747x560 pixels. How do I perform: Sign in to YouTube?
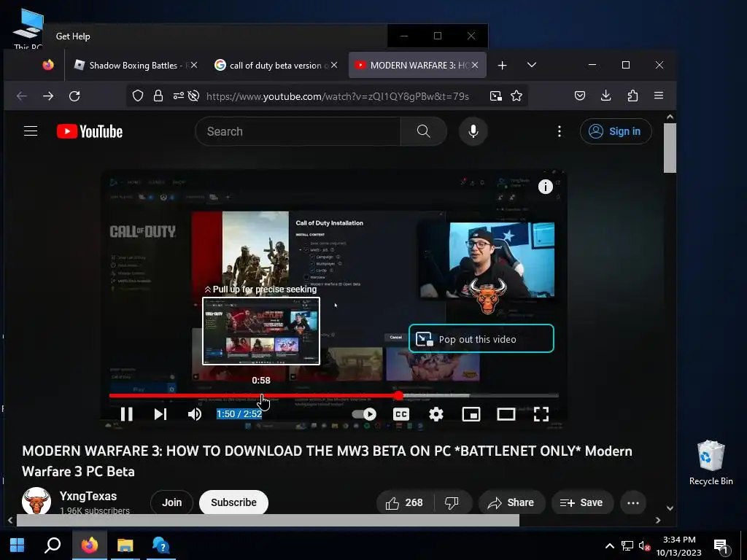tap(616, 131)
